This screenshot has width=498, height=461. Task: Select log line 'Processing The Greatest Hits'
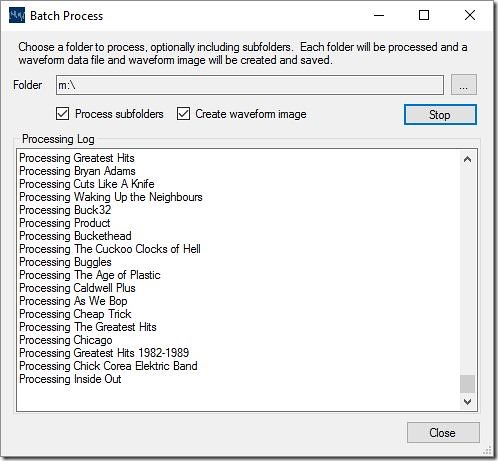pos(88,327)
